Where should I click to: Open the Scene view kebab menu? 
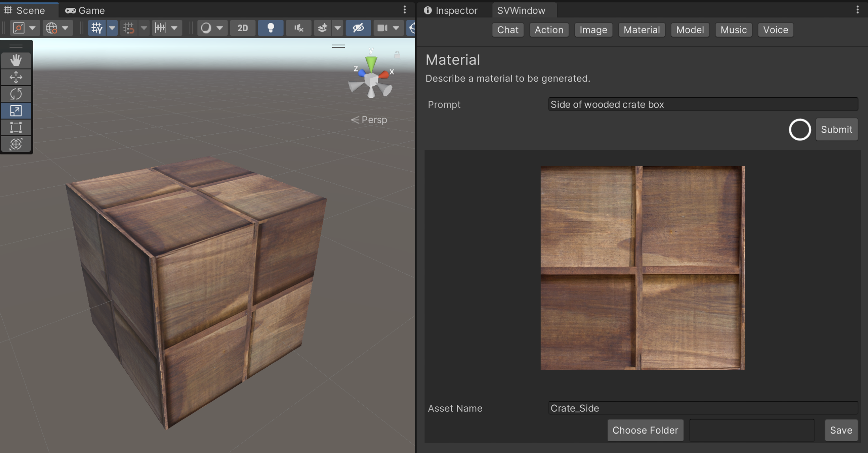pyautogui.click(x=405, y=9)
